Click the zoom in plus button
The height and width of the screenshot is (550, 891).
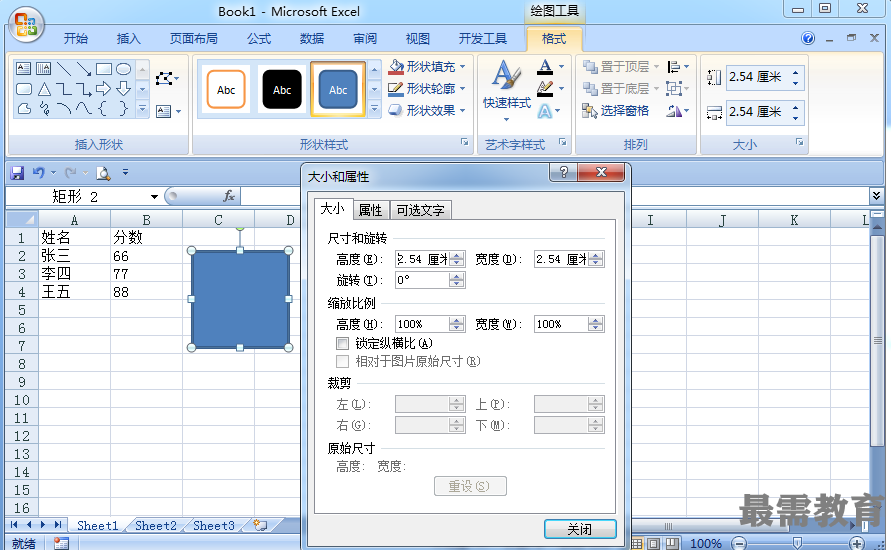(x=856, y=544)
